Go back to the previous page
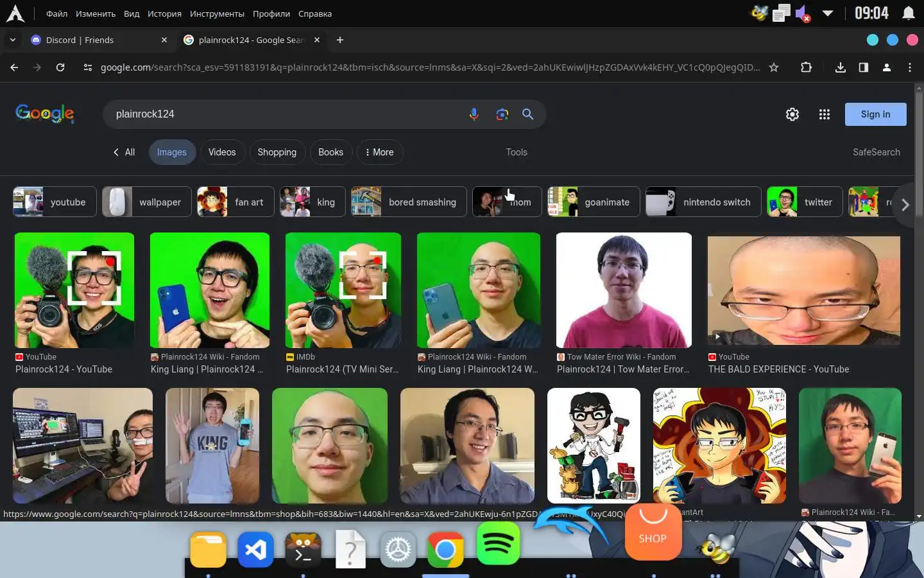The height and width of the screenshot is (578, 924). 14,67
